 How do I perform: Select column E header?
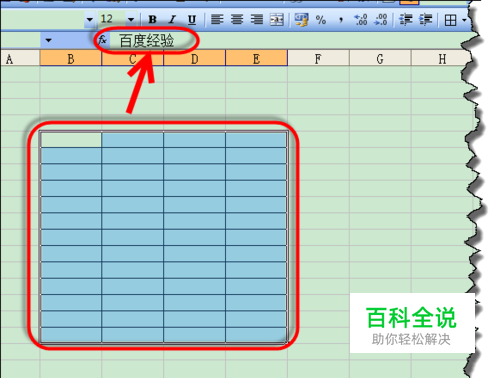256,58
